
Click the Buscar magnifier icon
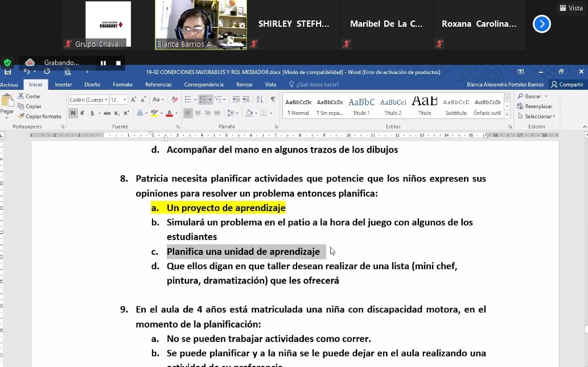click(x=520, y=96)
